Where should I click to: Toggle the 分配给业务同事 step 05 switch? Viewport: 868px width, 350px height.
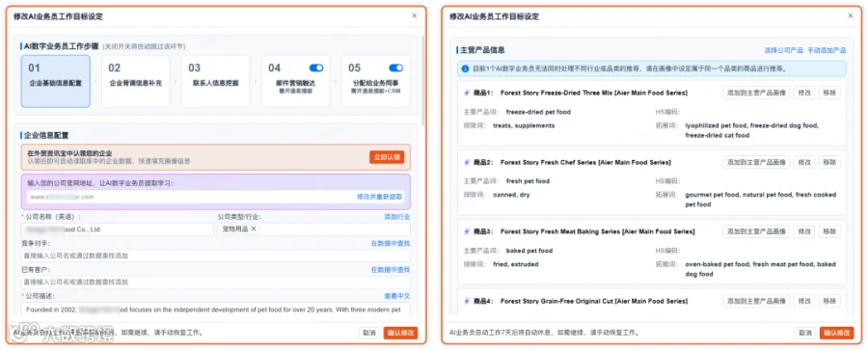tap(395, 67)
